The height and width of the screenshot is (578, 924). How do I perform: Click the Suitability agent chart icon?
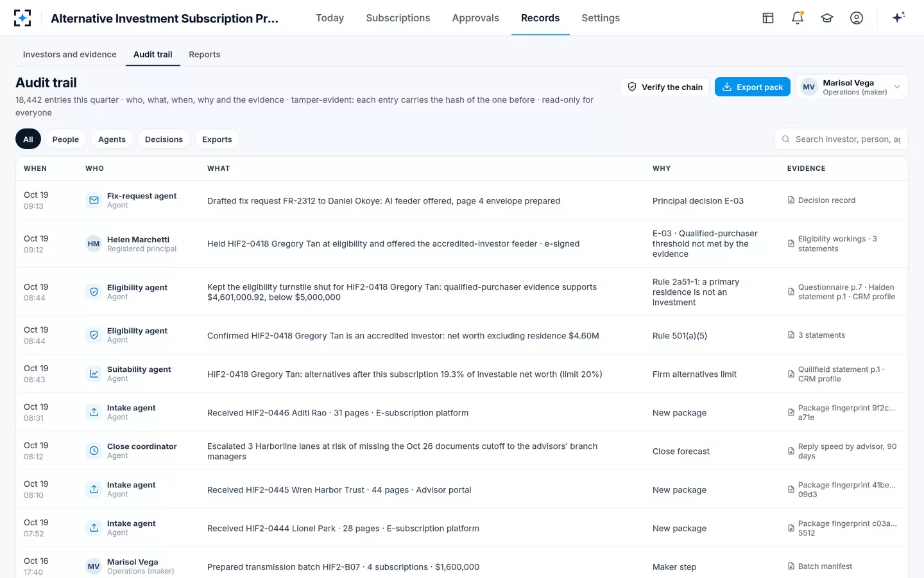point(94,374)
